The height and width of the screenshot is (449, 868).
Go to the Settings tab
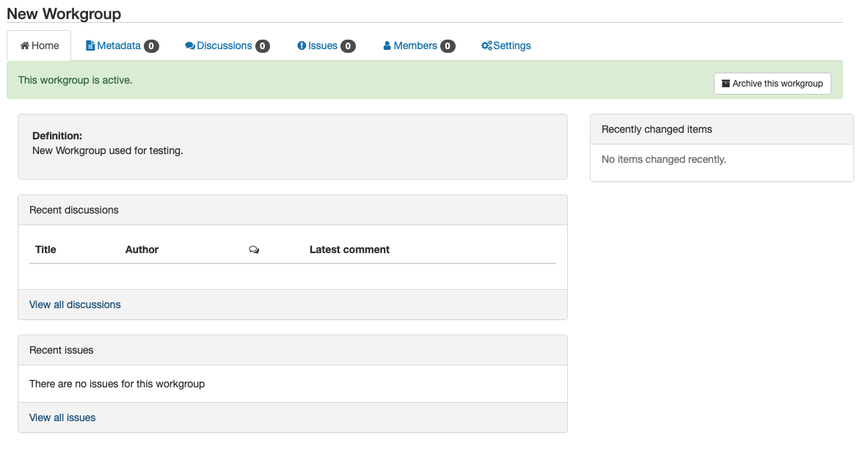tap(511, 45)
